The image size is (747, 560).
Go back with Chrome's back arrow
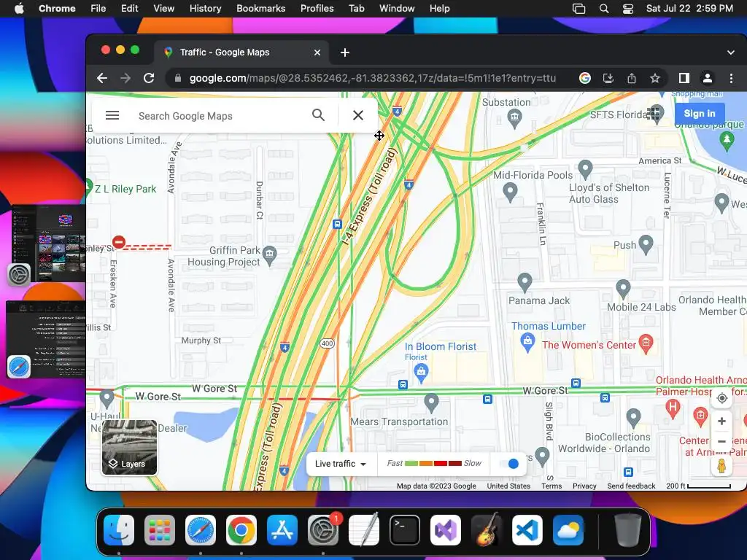[102, 78]
